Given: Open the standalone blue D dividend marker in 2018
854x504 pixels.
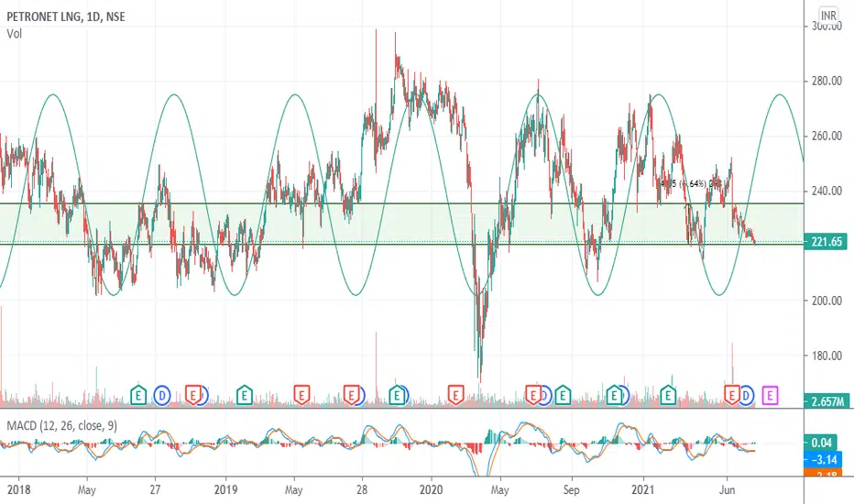Looking at the screenshot, I should coord(162,394).
